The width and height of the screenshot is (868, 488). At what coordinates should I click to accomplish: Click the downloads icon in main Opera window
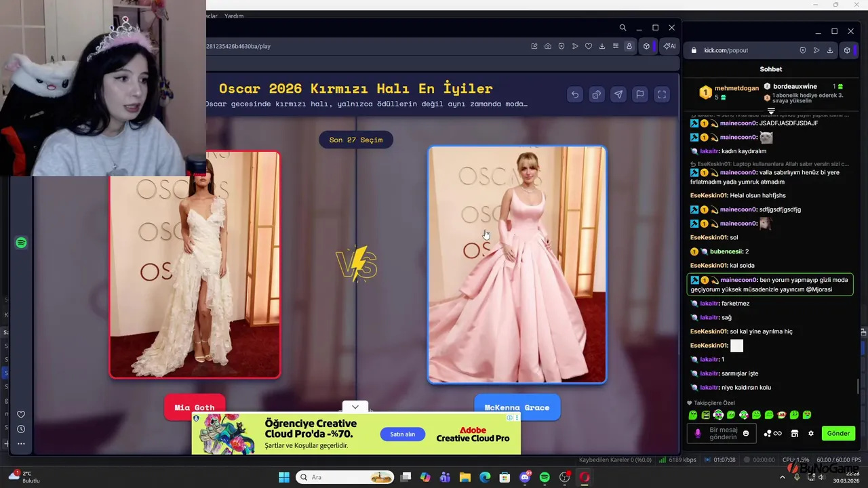click(x=602, y=46)
